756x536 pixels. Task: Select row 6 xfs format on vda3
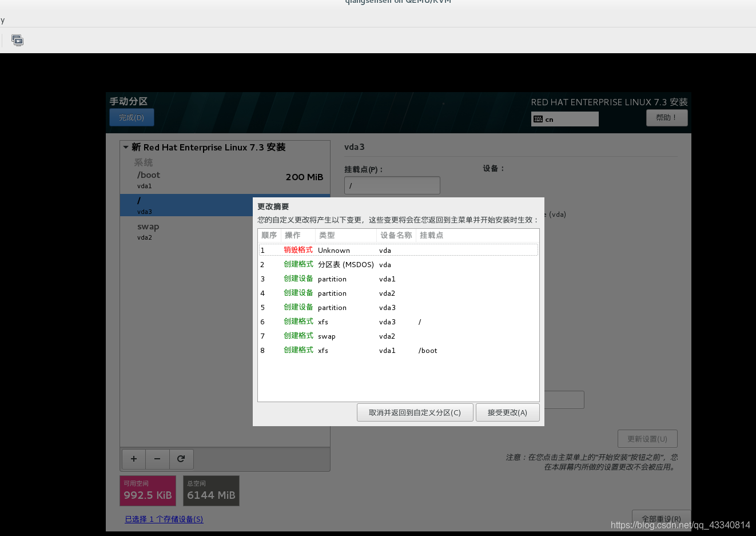click(399, 321)
